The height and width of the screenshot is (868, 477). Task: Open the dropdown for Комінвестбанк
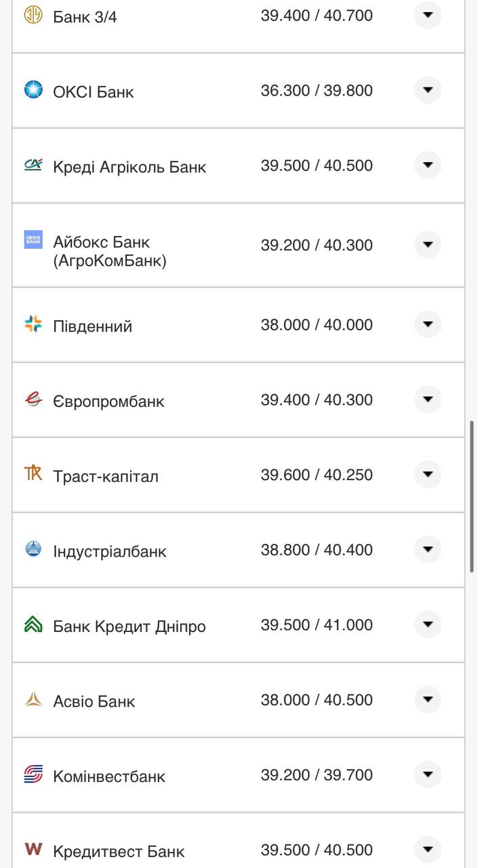pyautogui.click(x=428, y=774)
